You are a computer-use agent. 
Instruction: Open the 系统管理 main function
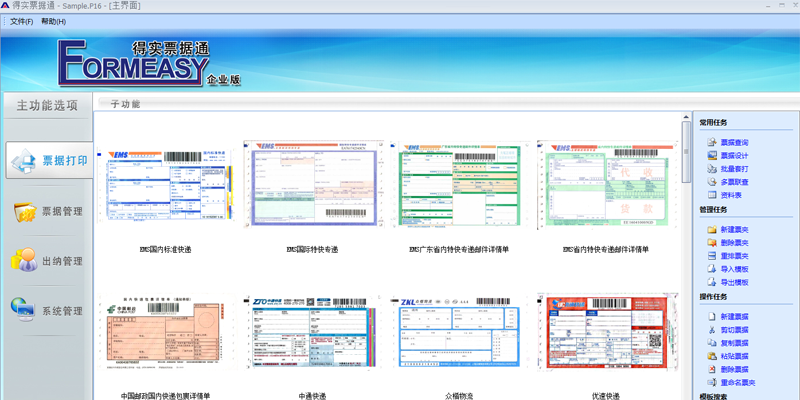point(49,310)
